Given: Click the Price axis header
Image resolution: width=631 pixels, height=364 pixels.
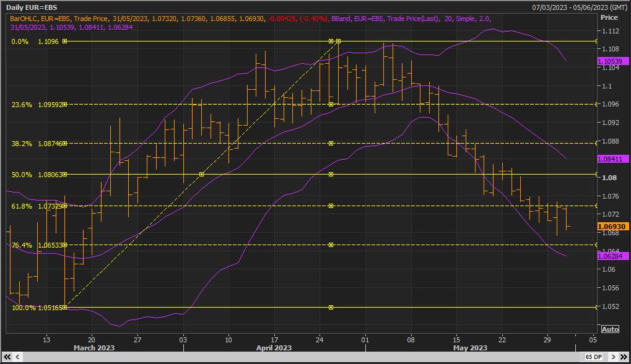Looking at the screenshot, I should tap(609, 17).
